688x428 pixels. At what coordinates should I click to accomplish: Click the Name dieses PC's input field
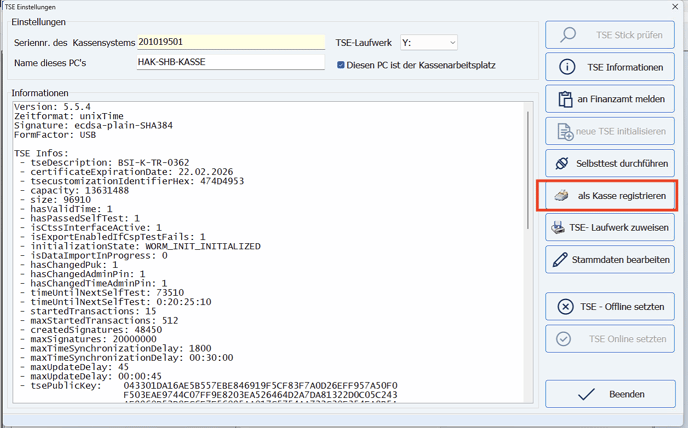(x=230, y=62)
